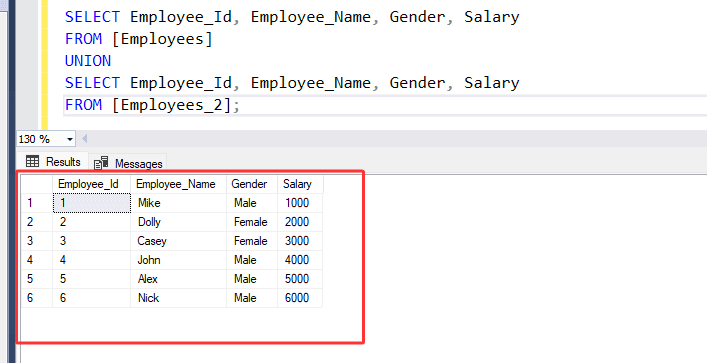The image size is (707, 363).
Task: Select row header number 6
Action: (37, 298)
